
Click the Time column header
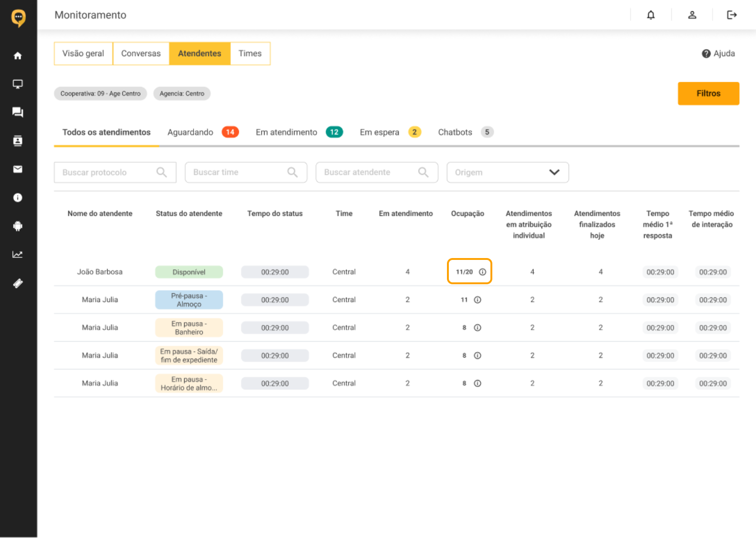coord(344,214)
